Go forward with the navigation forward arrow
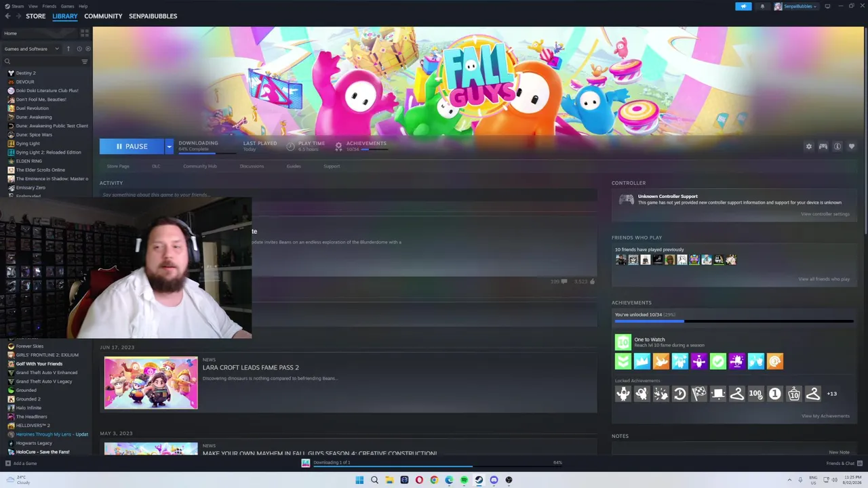The width and height of the screenshot is (868, 488). pyautogui.click(x=18, y=16)
